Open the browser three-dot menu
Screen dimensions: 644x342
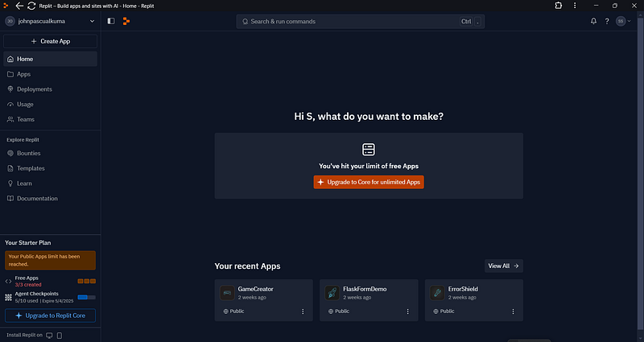click(575, 6)
